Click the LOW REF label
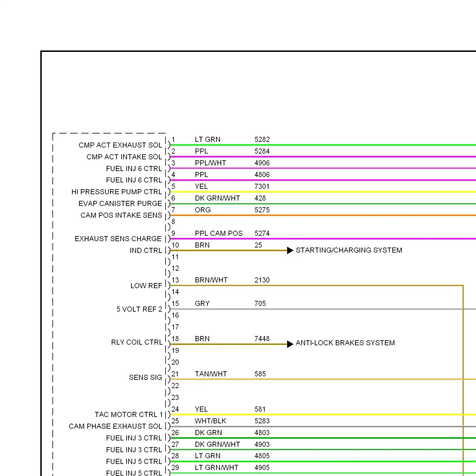Image resolution: width=476 pixels, height=476 pixels. [x=146, y=286]
